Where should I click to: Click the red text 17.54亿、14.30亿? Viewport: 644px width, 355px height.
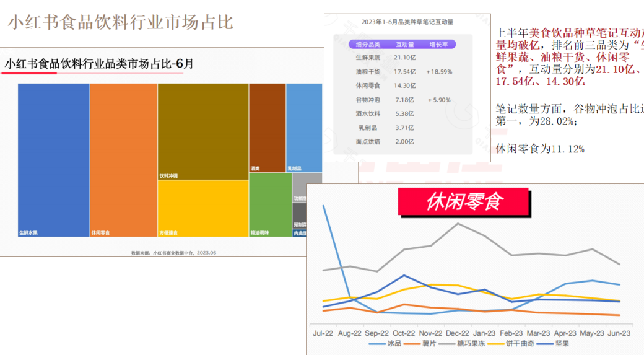click(540, 81)
